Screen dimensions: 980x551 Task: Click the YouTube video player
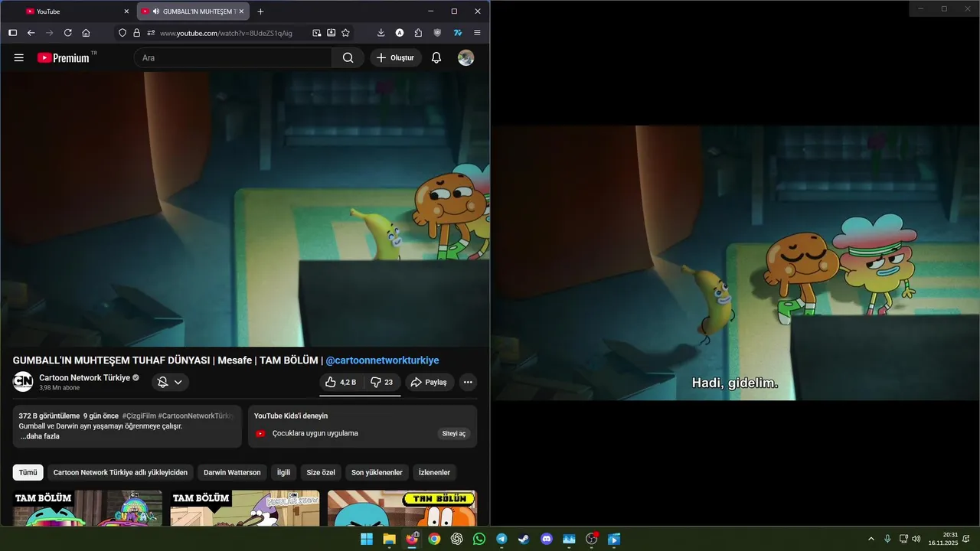pos(245,209)
